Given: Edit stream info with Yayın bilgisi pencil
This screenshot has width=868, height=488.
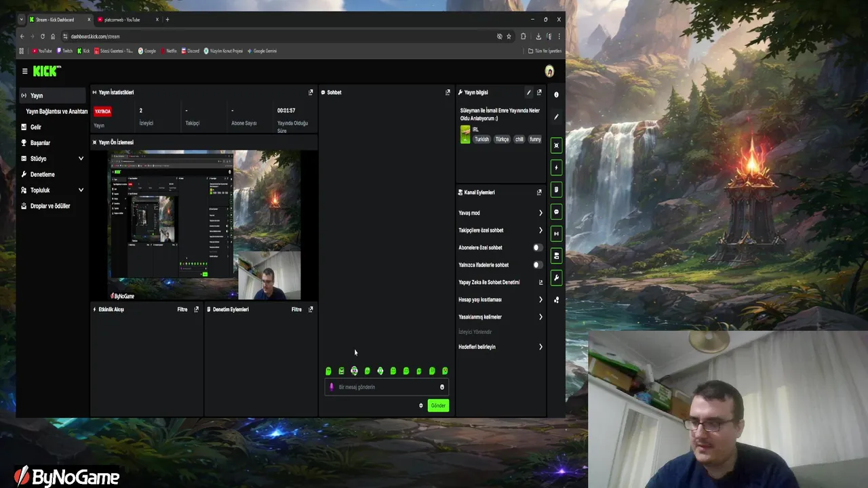Looking at the screenshot, I should (x=528, y=92).
